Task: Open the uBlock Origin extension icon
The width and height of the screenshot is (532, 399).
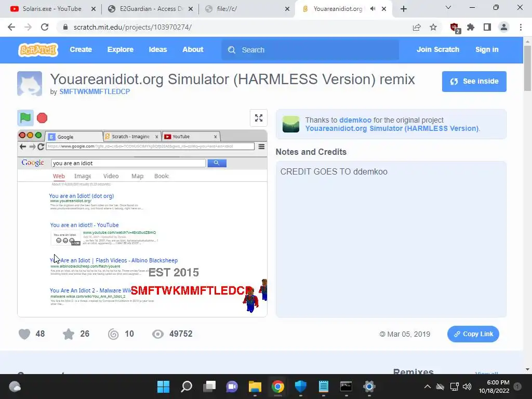Action: (x=455, y=28)
